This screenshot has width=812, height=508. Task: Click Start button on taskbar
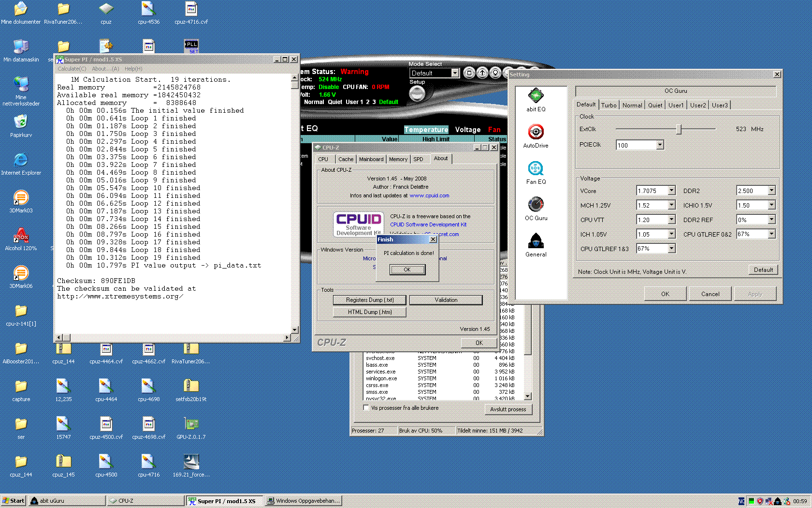[x=13, y=501]
